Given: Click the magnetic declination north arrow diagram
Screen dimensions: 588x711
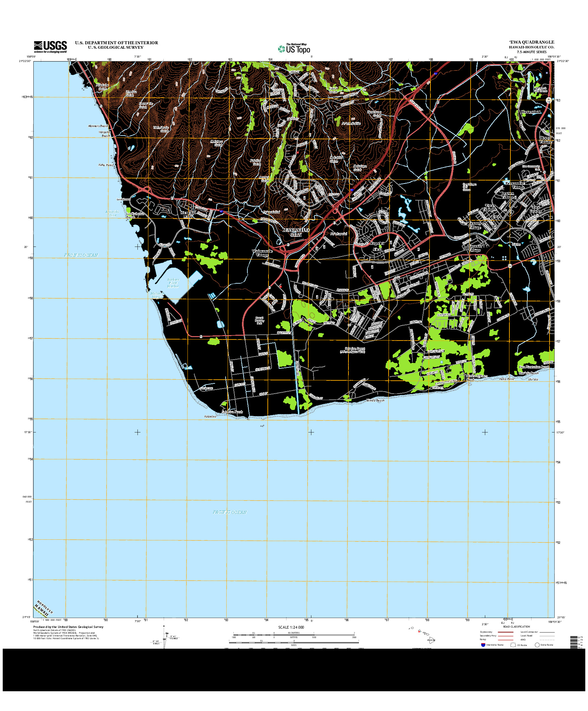Looking at the screenshot, I should (x=165, y=637).
